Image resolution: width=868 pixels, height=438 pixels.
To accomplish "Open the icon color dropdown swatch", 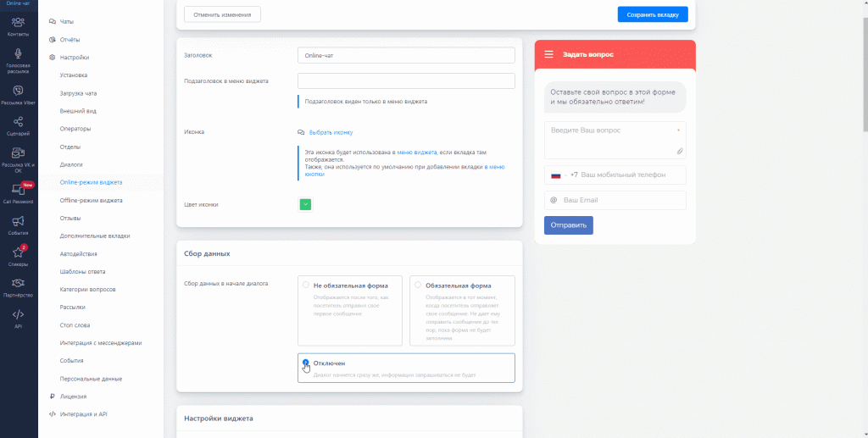I will 305,204.
